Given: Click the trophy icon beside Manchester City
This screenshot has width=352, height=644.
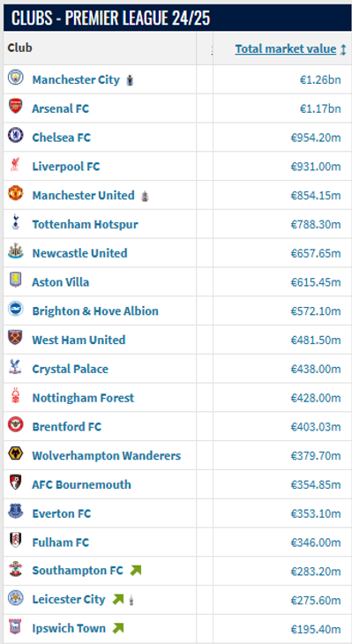Looking at the screenshot, I should tap(130, 79).
